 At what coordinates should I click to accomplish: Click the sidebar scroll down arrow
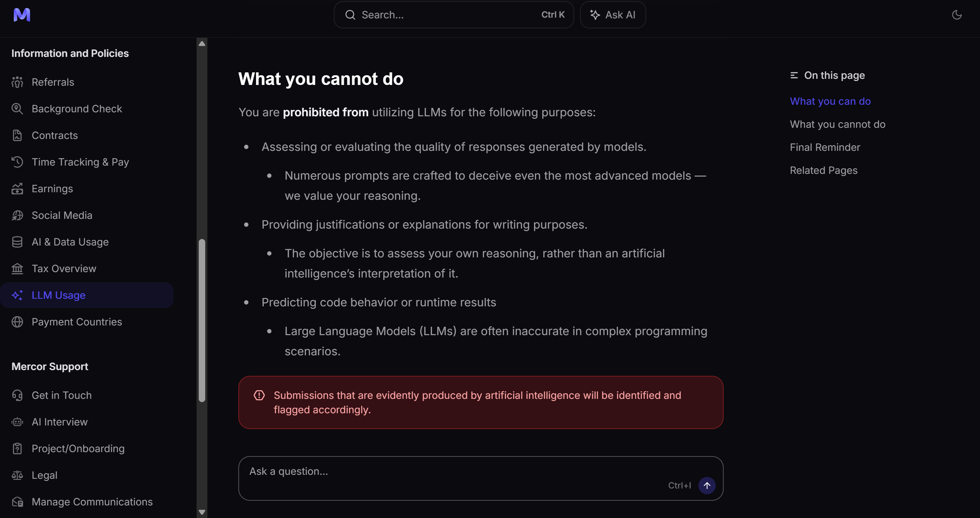[x=202, y=512]
